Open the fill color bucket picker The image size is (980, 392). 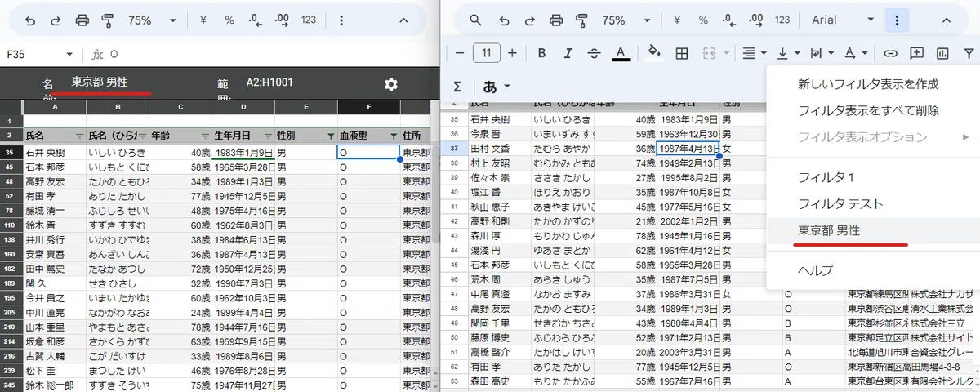[x=654, y=53]
